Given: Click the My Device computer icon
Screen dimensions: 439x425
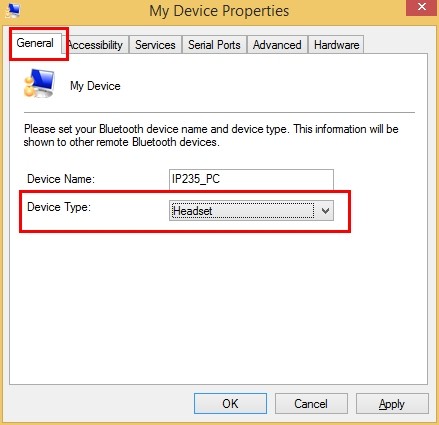Looking at the screenshot, I should [x=39, y=83].
